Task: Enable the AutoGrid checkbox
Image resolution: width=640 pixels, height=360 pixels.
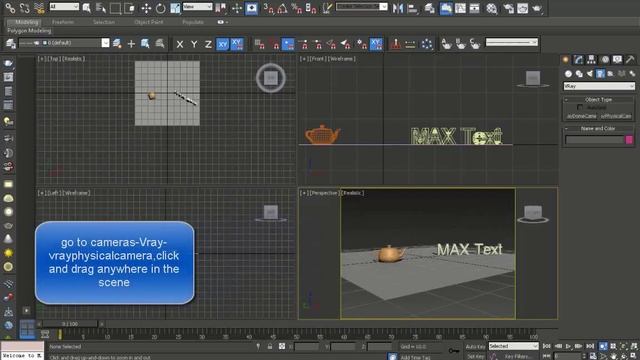Action: tap(580, 107)
